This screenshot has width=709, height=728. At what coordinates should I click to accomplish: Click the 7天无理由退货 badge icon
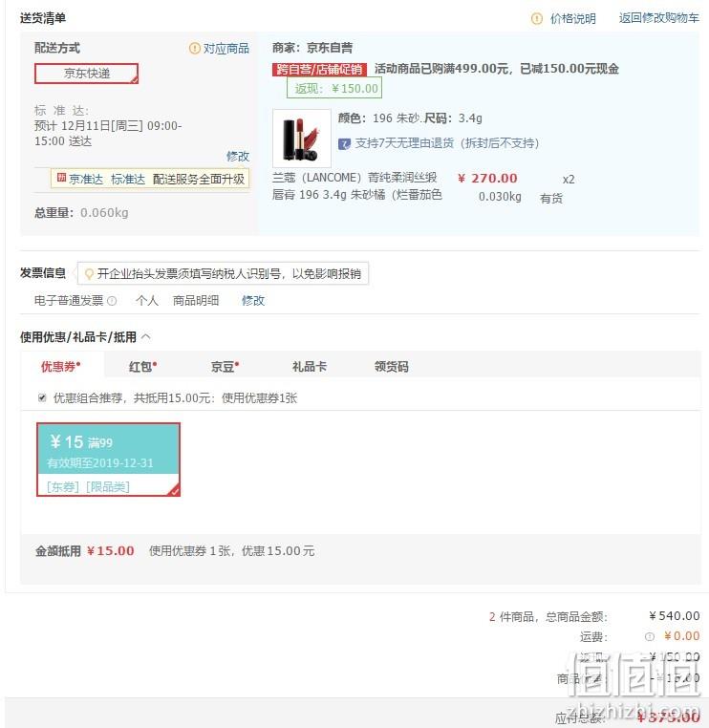point(344,144)
